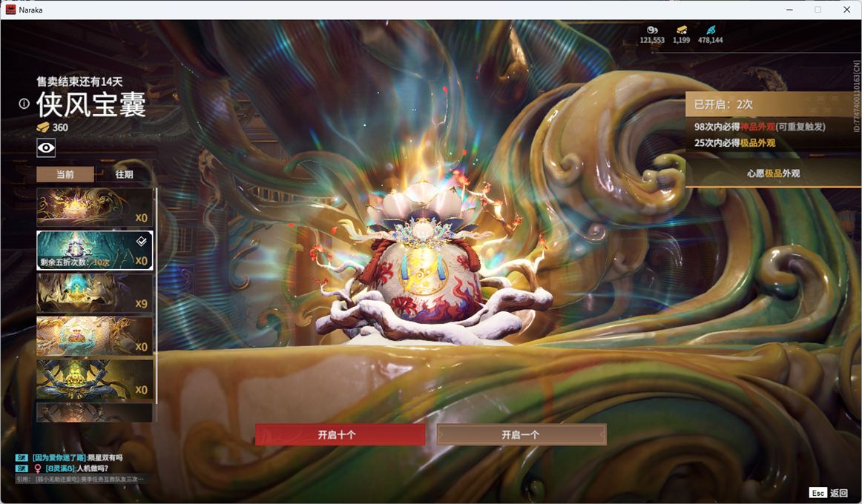Click the gold icon next to price 360

(43, 127)
